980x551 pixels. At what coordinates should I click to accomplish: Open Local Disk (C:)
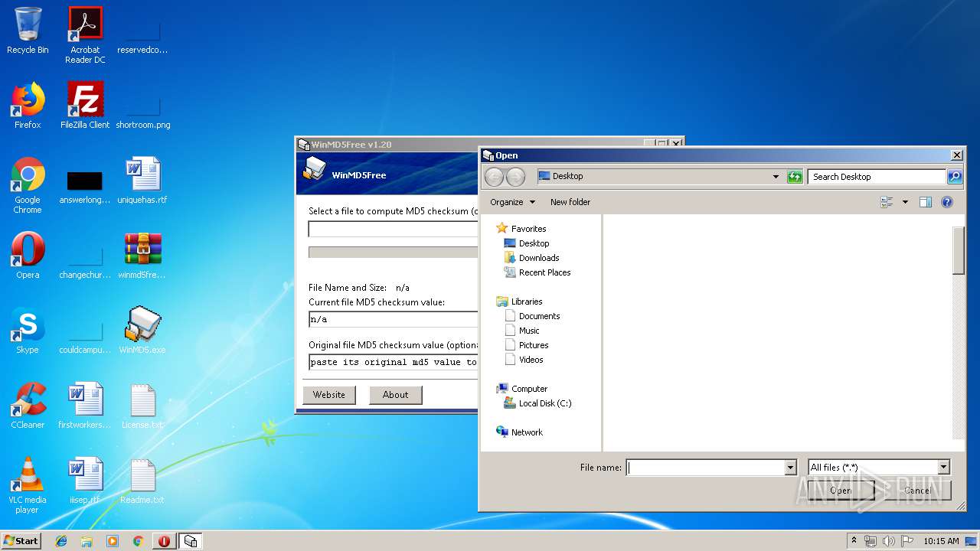[x=545, y=403]
